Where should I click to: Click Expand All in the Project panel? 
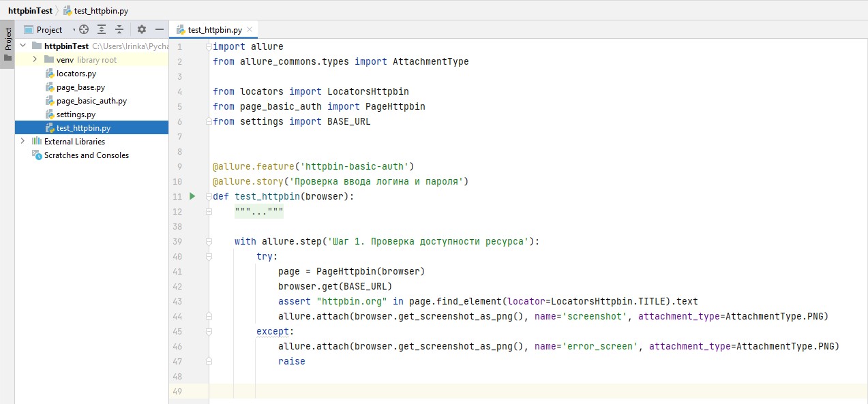tap(102, 29)
